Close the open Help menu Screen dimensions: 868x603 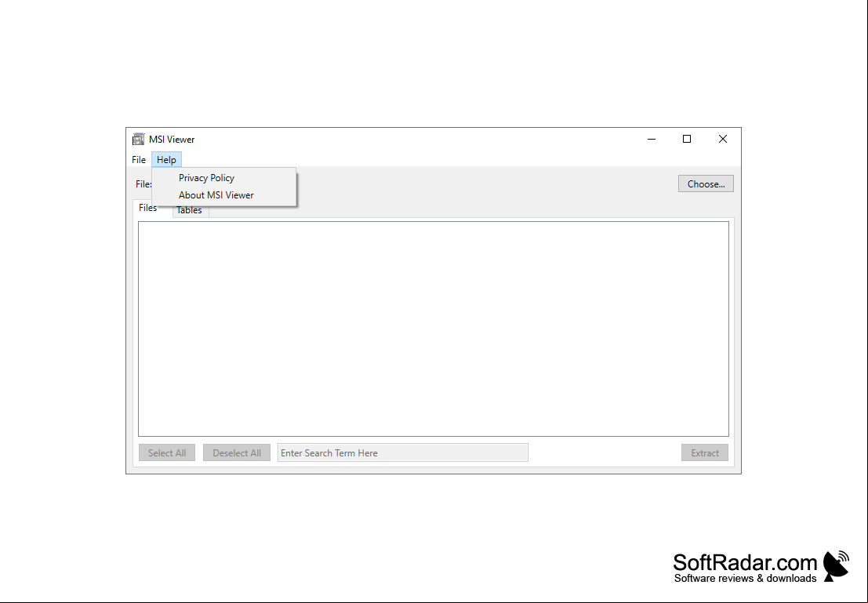tap(167, 160)
